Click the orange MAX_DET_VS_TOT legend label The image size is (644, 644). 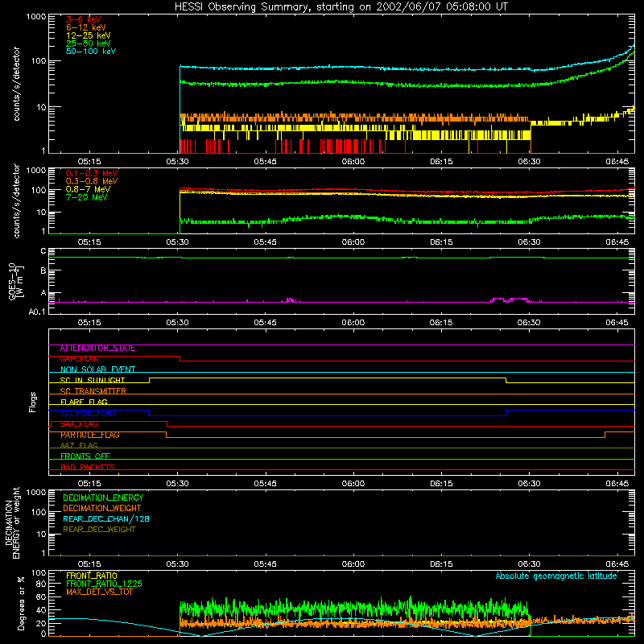99,592
